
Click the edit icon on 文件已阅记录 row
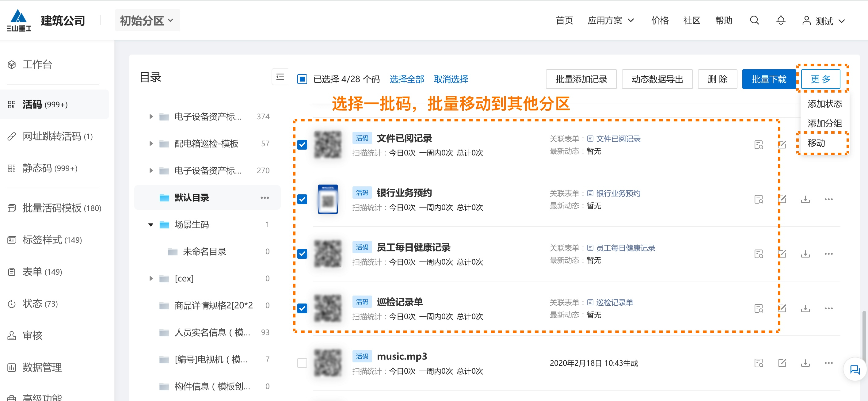[782, 145]
